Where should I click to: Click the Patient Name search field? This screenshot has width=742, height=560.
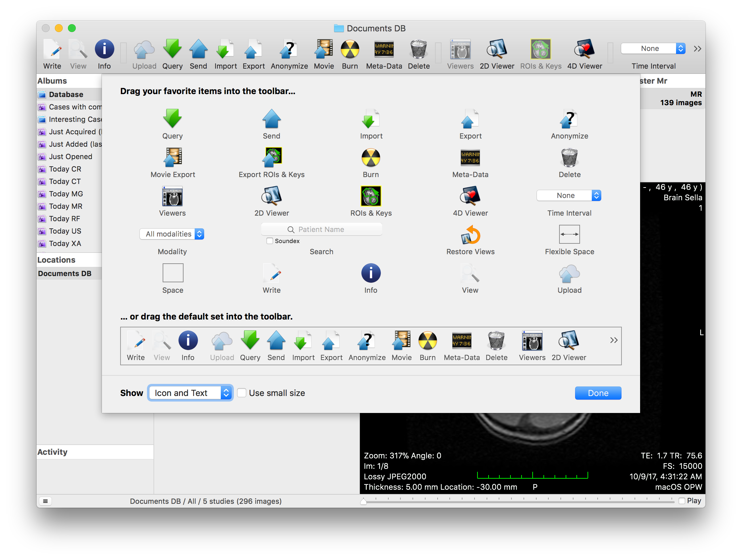tap(321, 229)
